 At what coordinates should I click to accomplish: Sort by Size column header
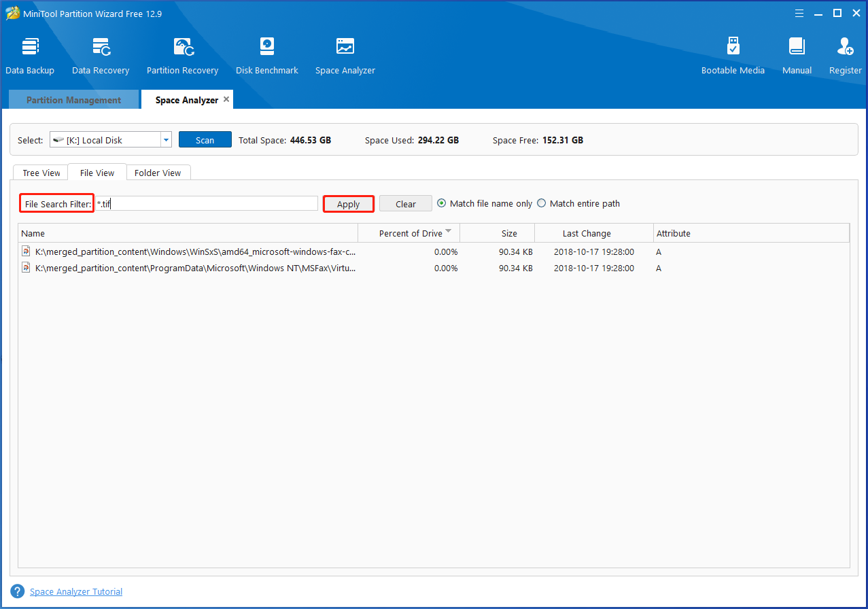click(x=498, y=233)
